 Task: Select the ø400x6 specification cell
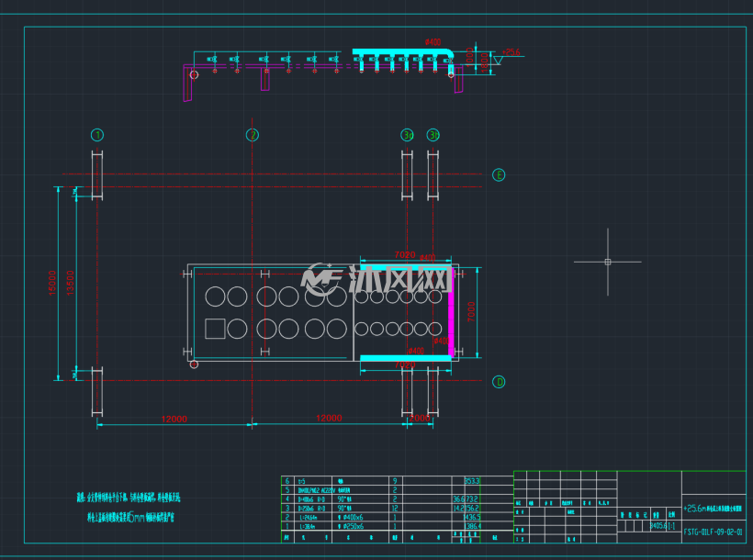[x=351, y=517]
